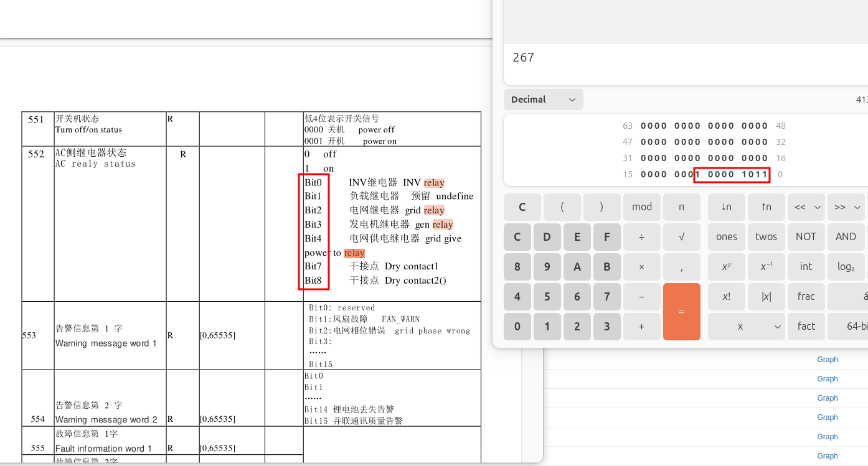
Task: Click the close parenthesis button
Action: [601, 207]
